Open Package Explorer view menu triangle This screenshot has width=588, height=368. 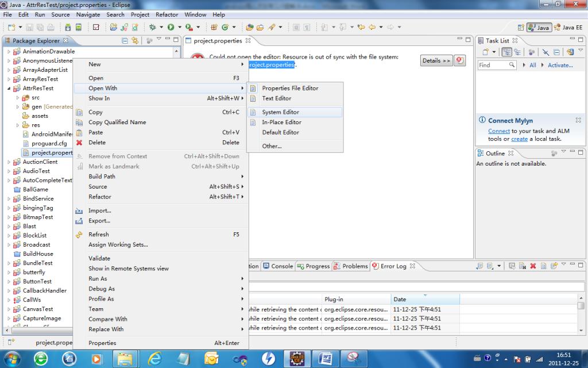158,39
